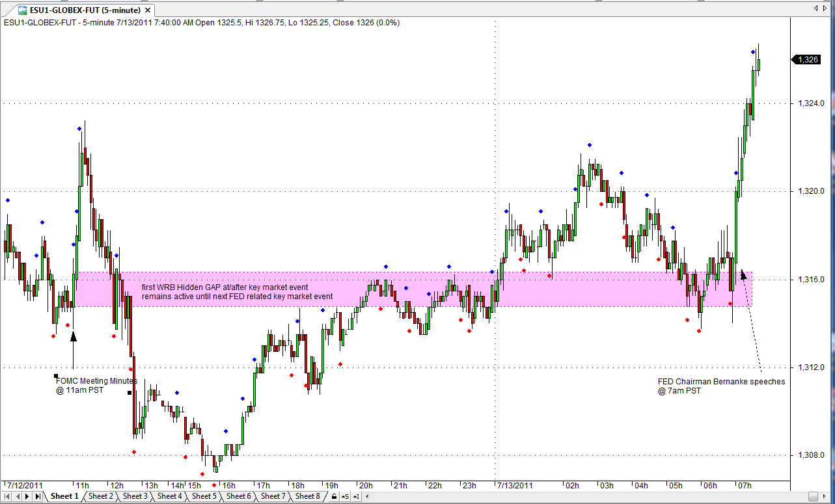Toggle the 'S' symbol link button
This screenshot has width=835, height=504.
(x=345, y=496)
